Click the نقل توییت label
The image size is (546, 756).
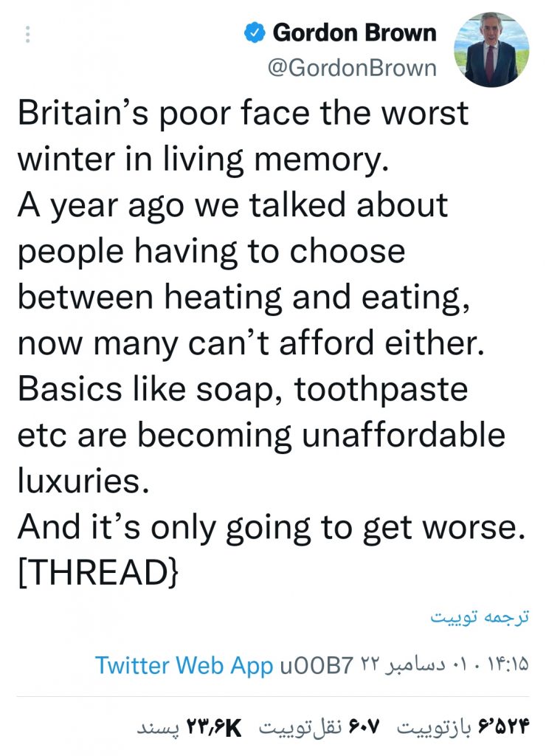pos(301,727)
